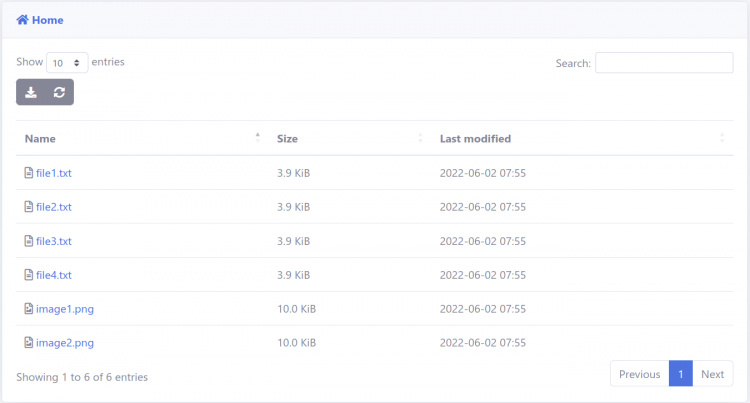Click the file icon beside file3.txt
The width and height of the screenshot is (750, 403).
[x=29, y=241]
